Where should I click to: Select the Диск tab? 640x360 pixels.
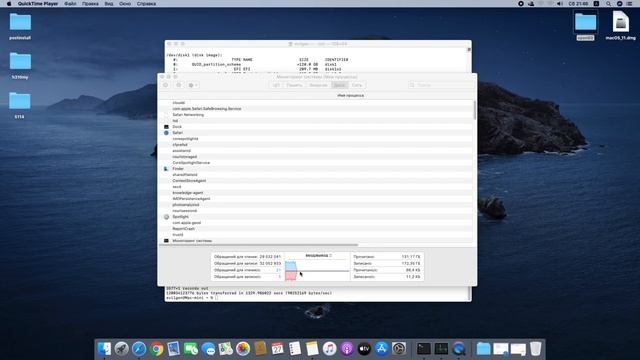pyautogui.click(x=340, y=85)
